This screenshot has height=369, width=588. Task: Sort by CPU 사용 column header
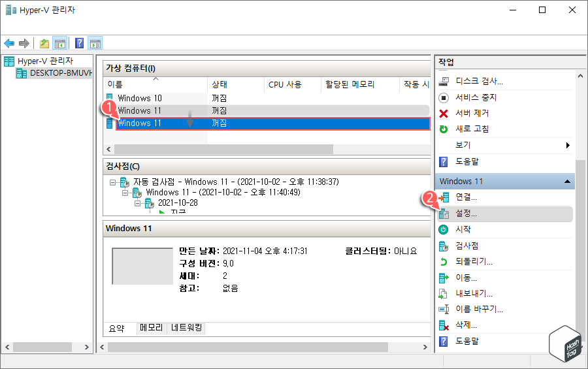pyautogui.click(x=293, y=84)
